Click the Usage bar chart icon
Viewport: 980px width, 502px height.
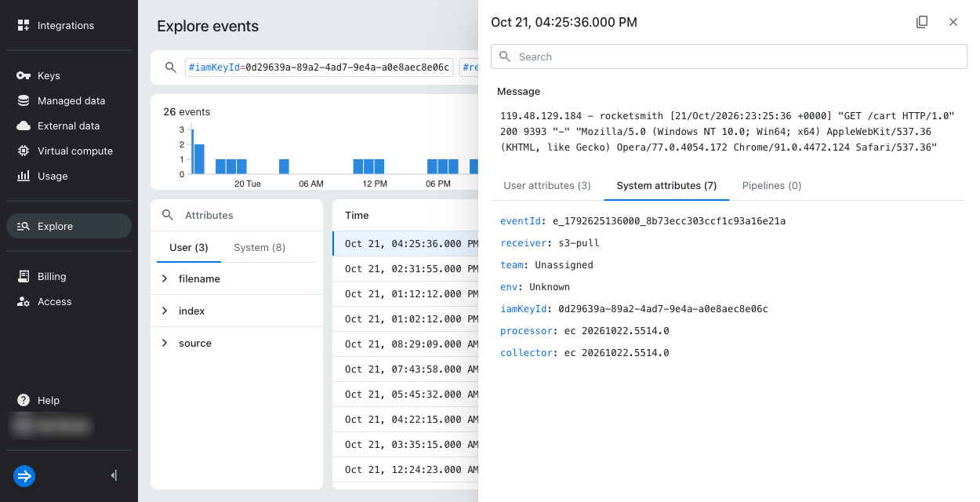24,176
